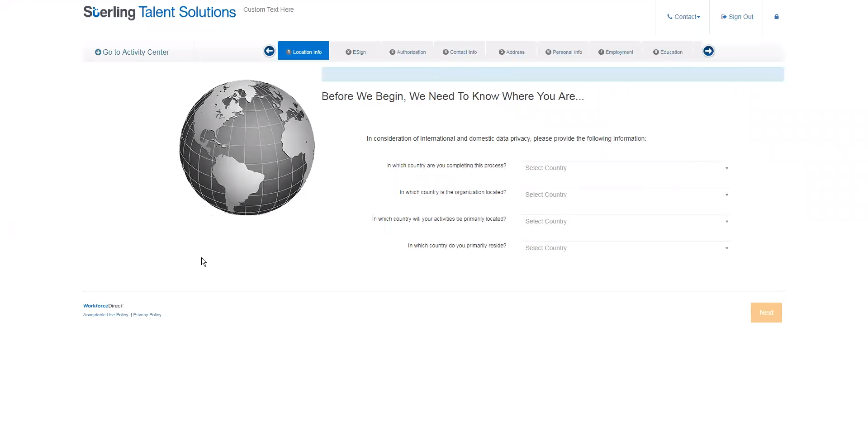Open country dropdown for completing this process
The height and width of the screenshot is (432, 868).
[626, 168]
